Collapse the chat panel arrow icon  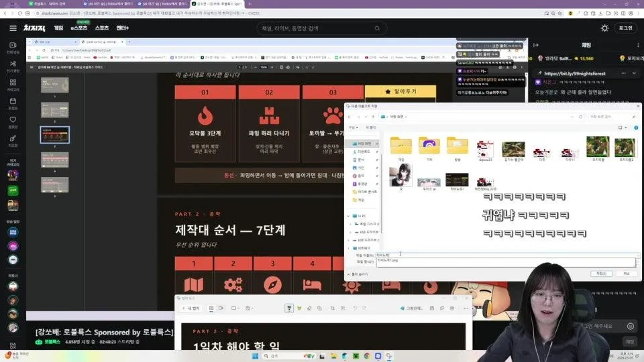click(536, 45)
